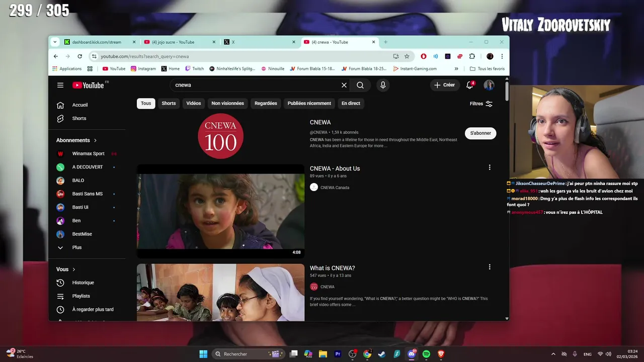Open the Windows Start button
Viewport: 644px width, 362px height.
[203, 354]
